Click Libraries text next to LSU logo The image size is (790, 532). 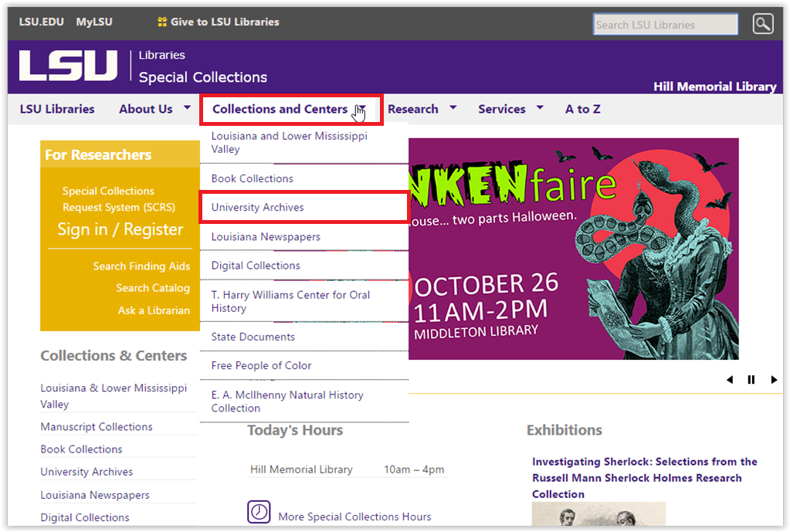point(161,55)
